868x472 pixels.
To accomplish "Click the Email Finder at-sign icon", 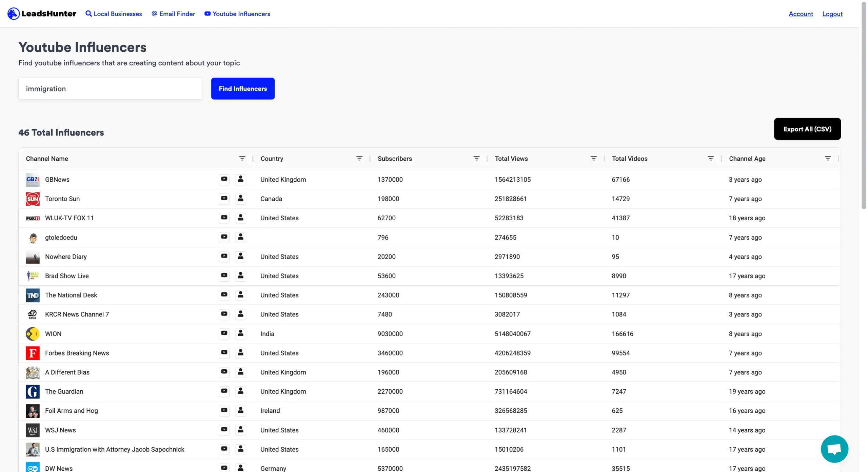I will pos(153,13).
